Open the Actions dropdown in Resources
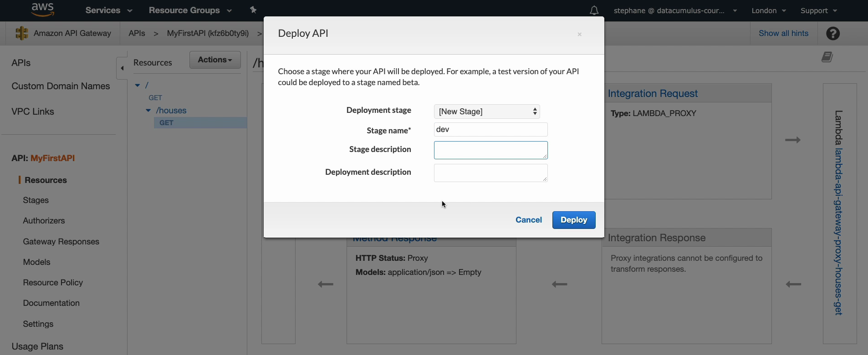 (215, 60)
